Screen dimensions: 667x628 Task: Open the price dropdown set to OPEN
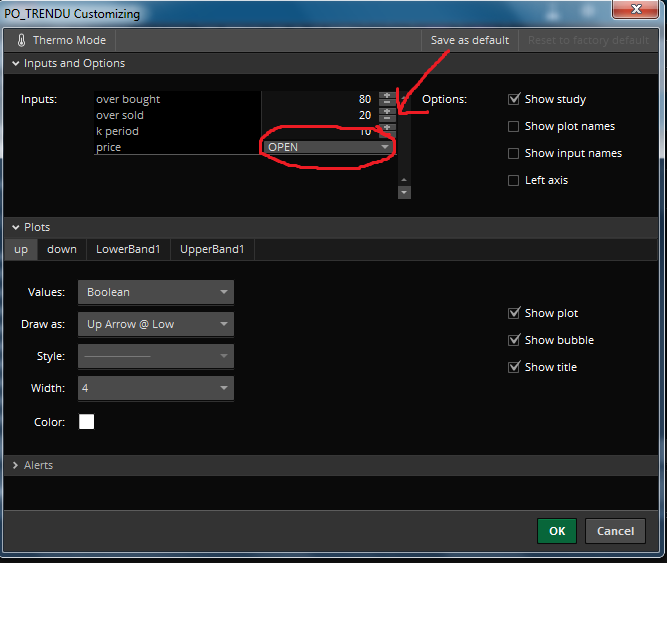[328, 147]
